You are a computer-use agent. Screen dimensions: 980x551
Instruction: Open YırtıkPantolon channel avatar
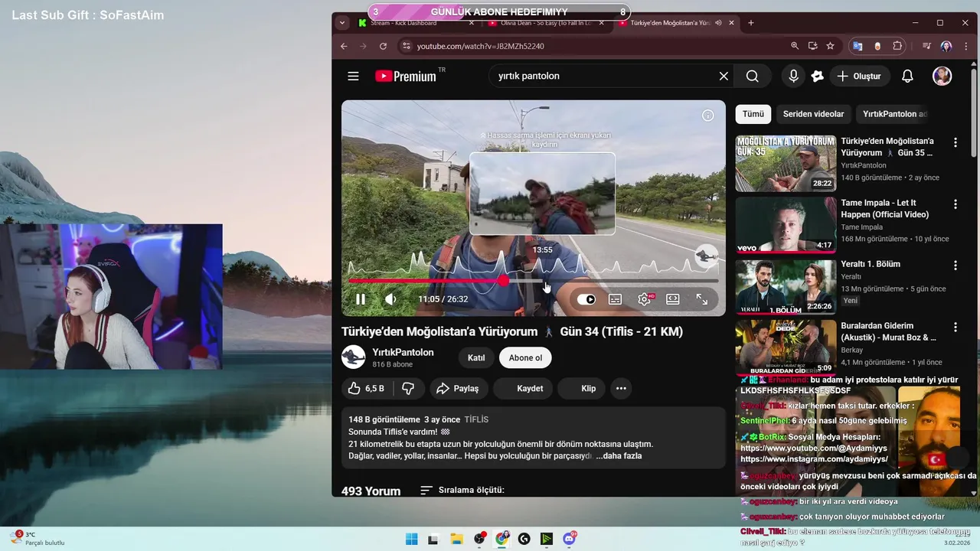pos(353,357)
